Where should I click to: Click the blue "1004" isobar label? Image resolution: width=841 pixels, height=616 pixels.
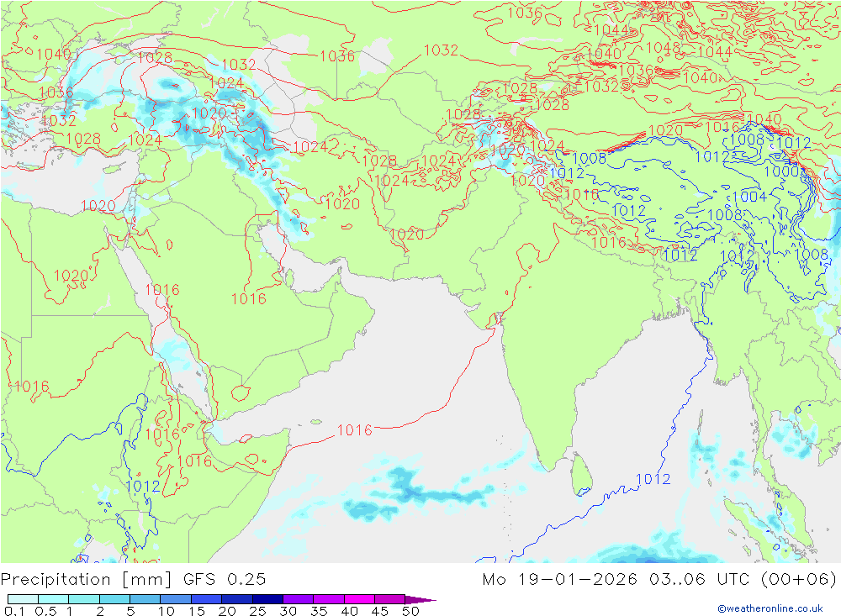749,196
